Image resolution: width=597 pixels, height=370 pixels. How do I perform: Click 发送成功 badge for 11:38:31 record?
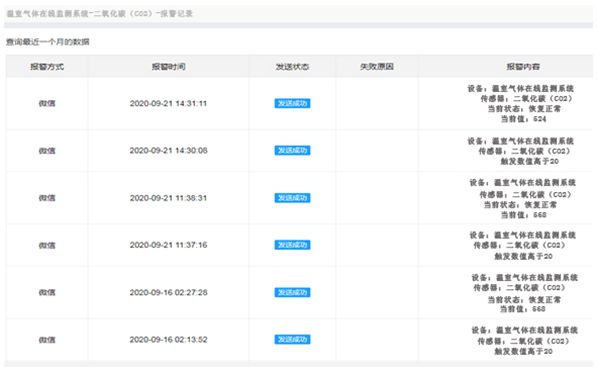(x=292, y=198)
